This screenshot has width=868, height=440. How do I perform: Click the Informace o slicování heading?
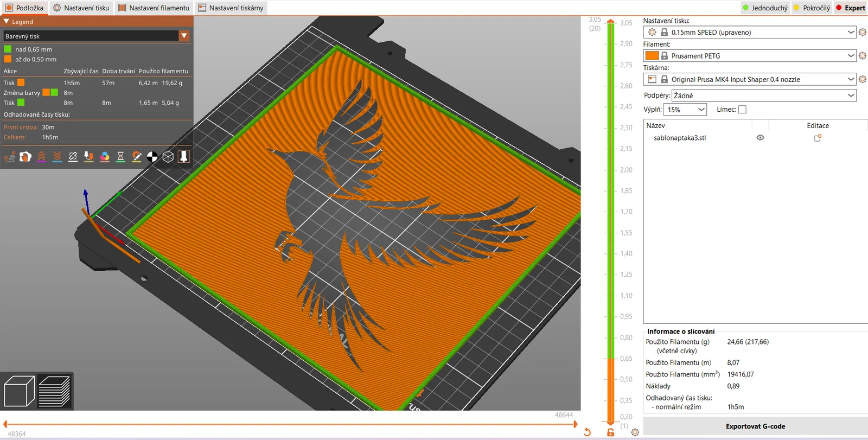681,331
